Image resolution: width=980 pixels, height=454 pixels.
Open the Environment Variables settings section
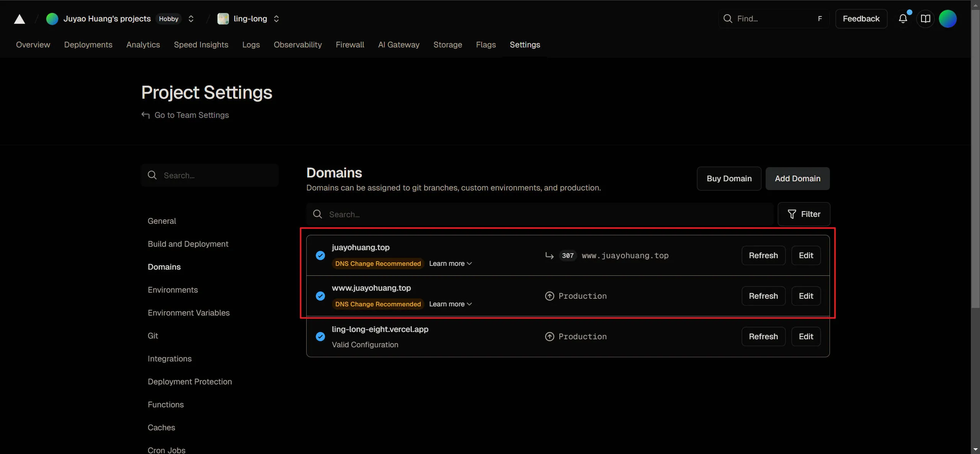[189, 313]
